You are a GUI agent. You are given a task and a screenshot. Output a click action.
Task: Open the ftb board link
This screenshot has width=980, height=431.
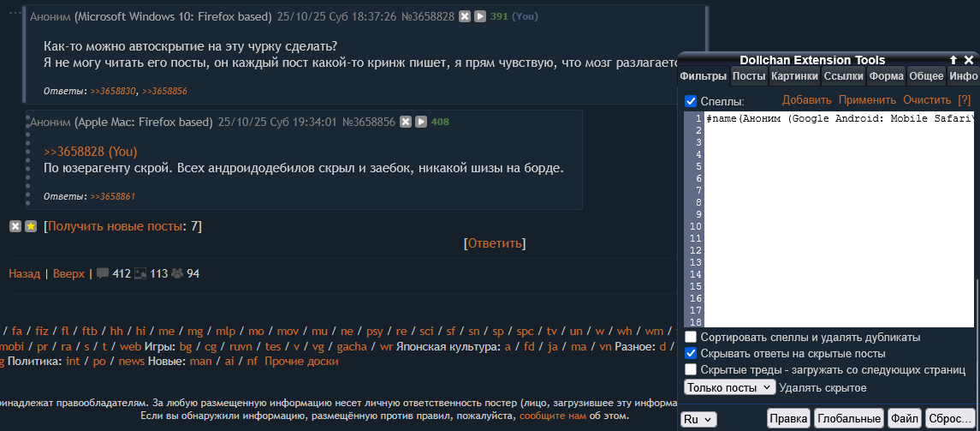click(89, 331)
